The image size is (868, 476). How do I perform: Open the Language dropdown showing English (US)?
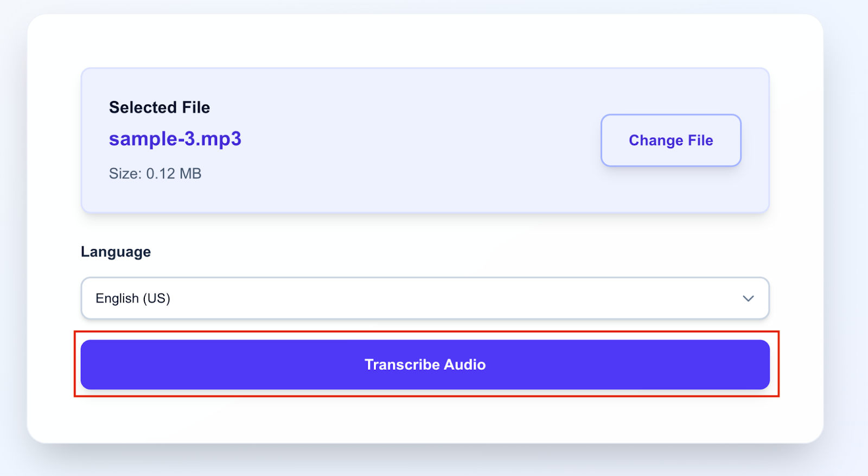click(425, 298)
